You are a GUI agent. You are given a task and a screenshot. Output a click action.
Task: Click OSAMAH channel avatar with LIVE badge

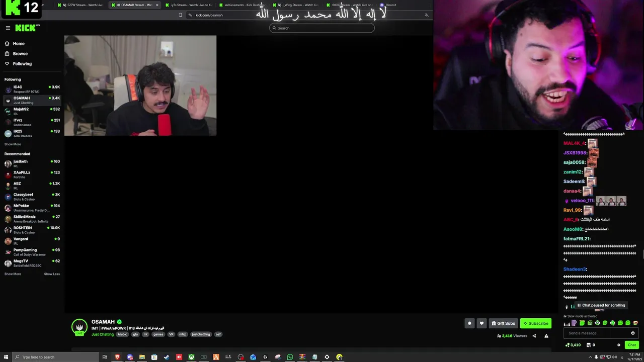(79, 327)
